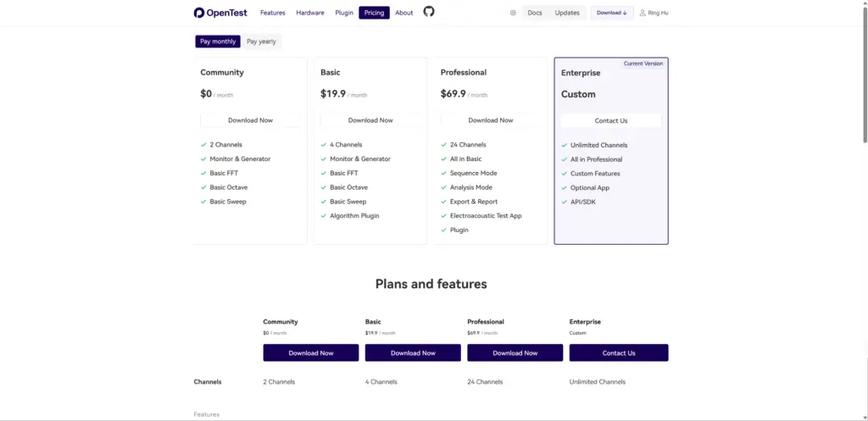Click Unlimited Channels in Enterprise card
Screen dimensions: 868x421
599,145
